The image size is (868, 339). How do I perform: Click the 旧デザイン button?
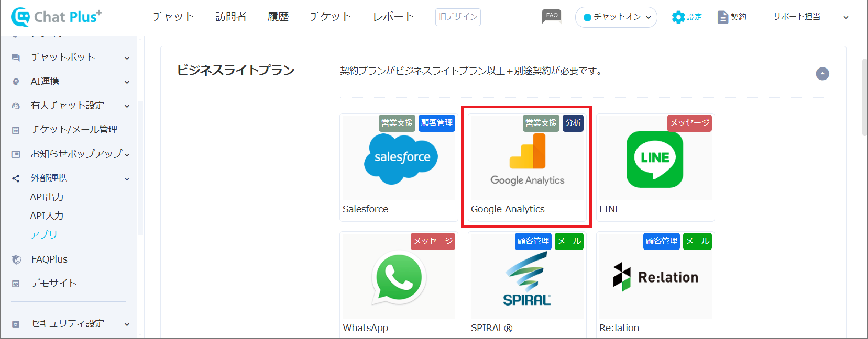pyautogui.click(x=458, y=17)
